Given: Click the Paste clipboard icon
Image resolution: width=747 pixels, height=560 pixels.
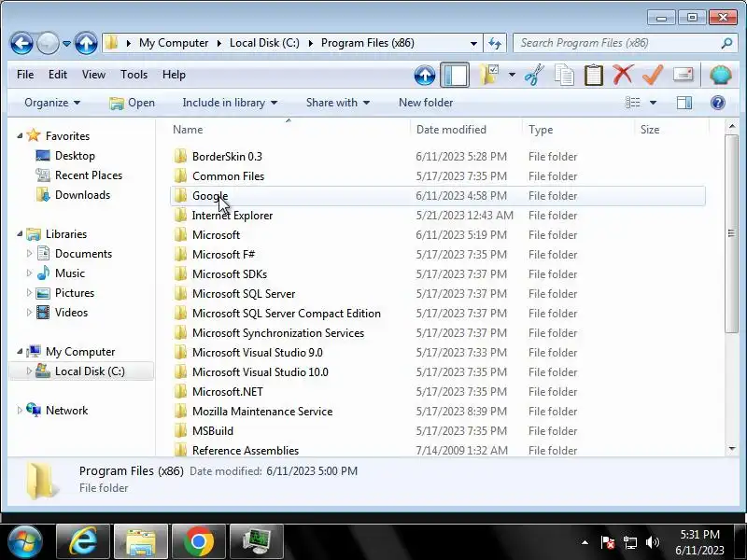Looking at the screenshot, I should (594, 75).
